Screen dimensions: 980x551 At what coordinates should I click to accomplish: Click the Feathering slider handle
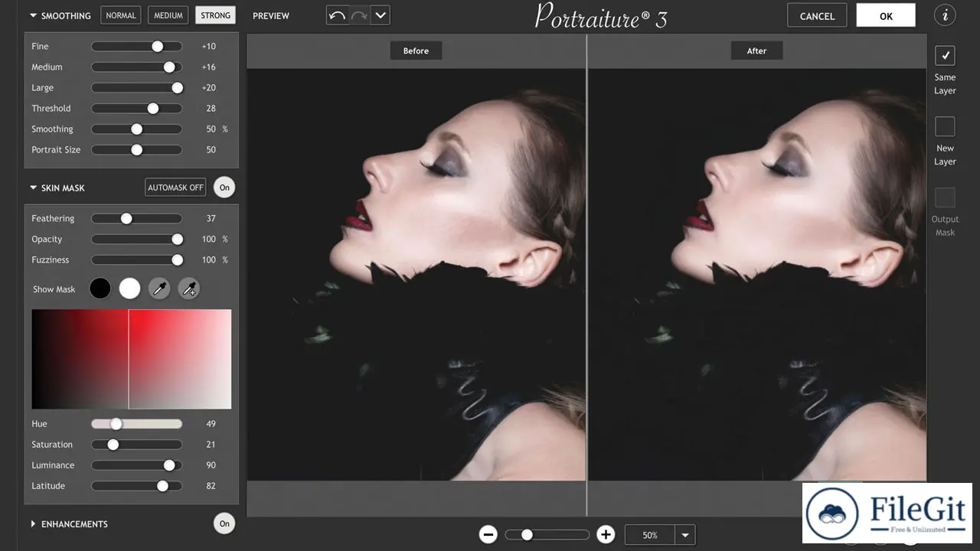pos(126,219)
